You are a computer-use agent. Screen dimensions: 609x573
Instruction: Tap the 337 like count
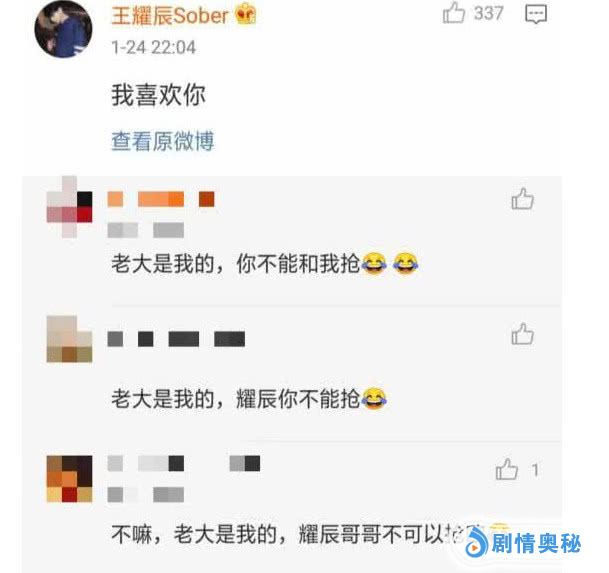pyautogui.click(x=489, y=14)
